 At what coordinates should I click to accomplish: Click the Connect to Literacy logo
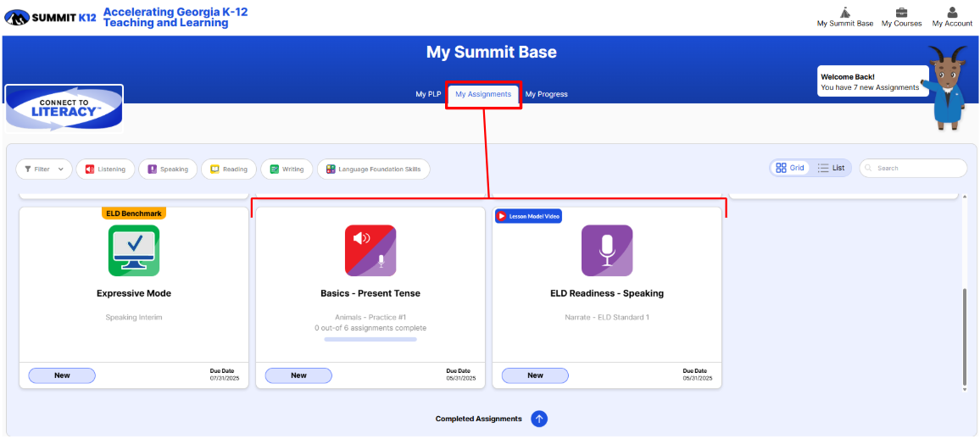pos(64,108)
